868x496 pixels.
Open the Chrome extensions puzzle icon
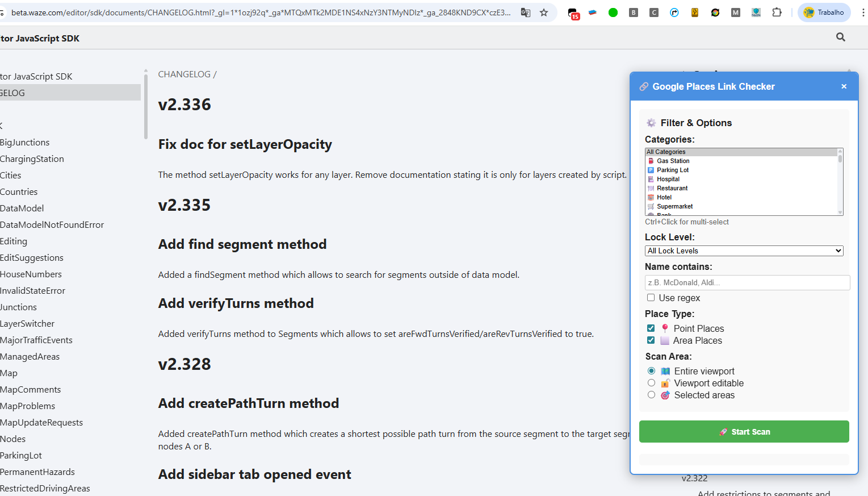pyautogui.click(x=777, y=12)
